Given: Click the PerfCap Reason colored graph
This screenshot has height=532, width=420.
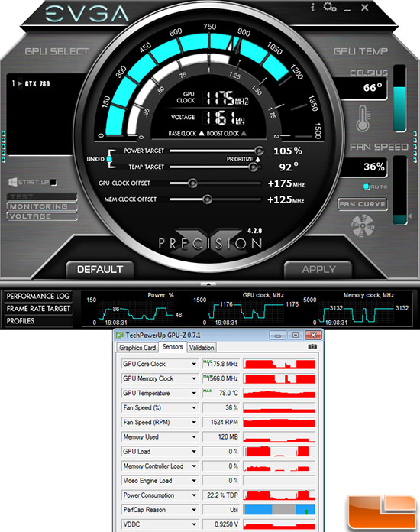Looking at the screenshot, I should click(x=279, y=510).
